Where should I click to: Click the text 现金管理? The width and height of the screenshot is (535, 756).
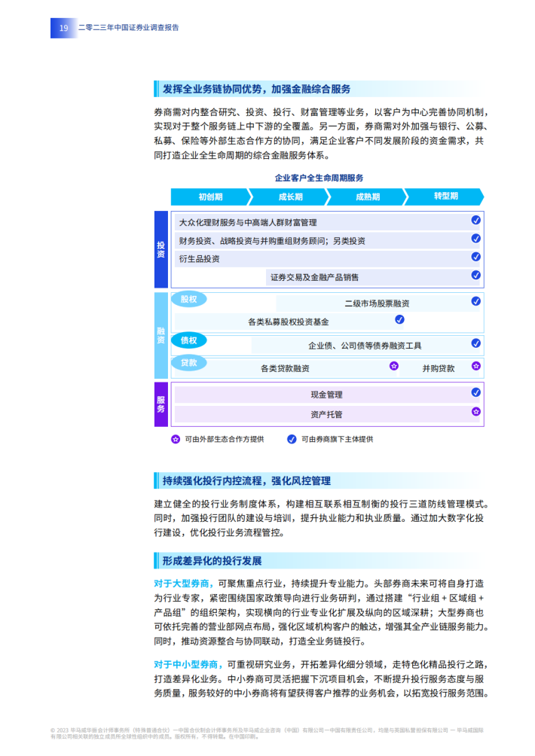(x=326, y=395)
